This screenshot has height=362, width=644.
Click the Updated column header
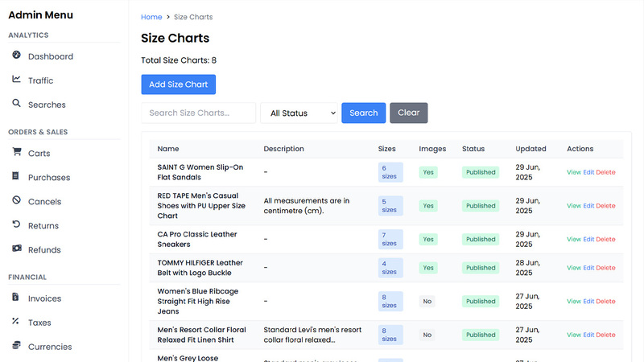point(530,149)
